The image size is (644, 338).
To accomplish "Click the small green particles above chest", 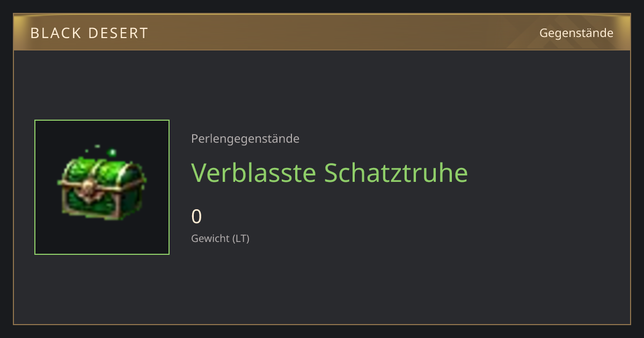I will click(91, 148).
